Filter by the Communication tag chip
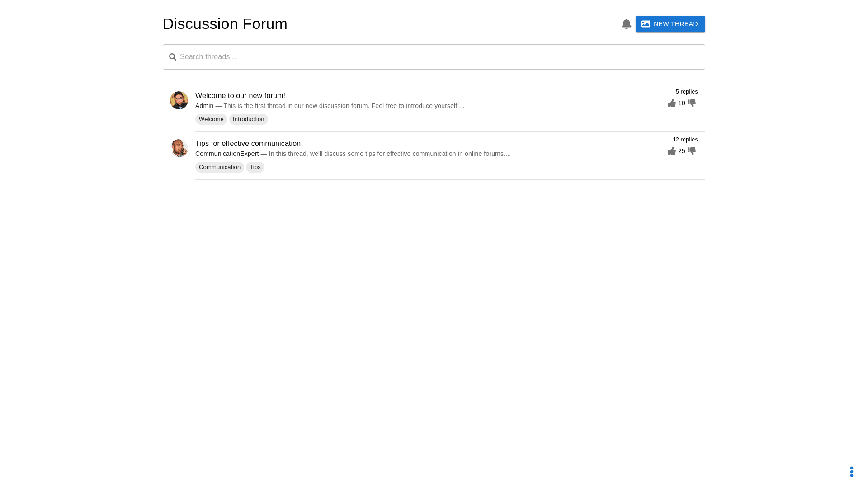Viewport: 868px width, 488px height. point(219,167)
